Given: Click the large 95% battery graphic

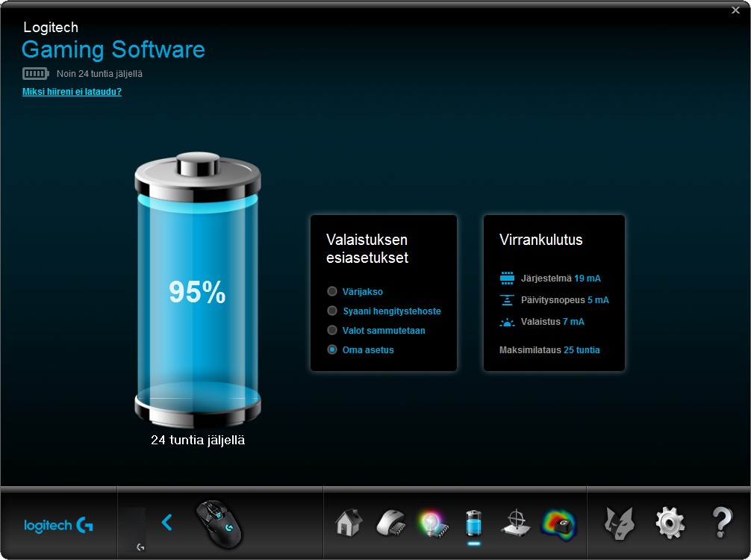Looking at the screenshot, I should click(197, 290).
